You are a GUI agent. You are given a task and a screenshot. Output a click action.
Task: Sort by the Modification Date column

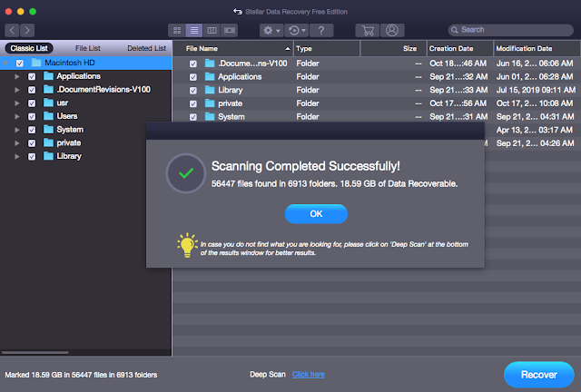(536, 47)
